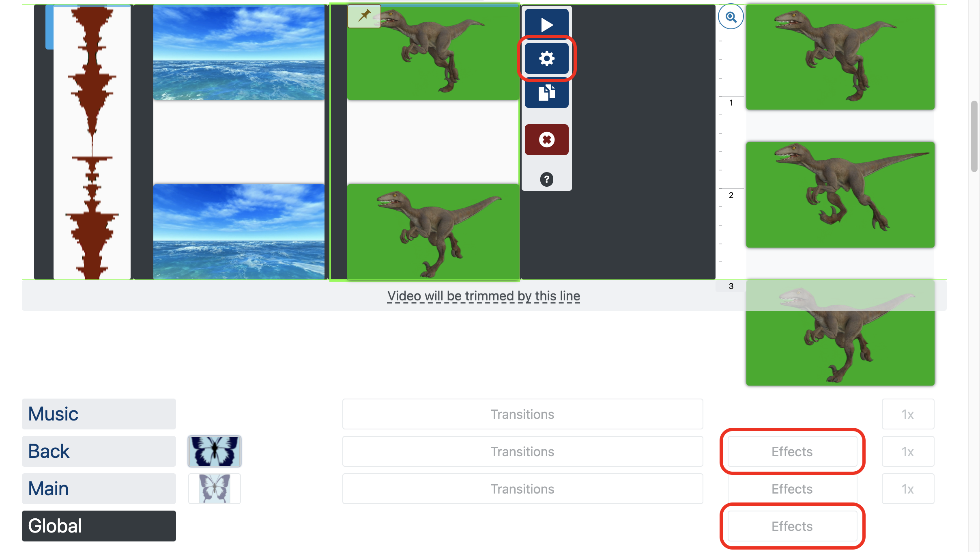Click the duplicate/copy clip icon
Viewport: 980px width, 552px height.
pos(546,92)
